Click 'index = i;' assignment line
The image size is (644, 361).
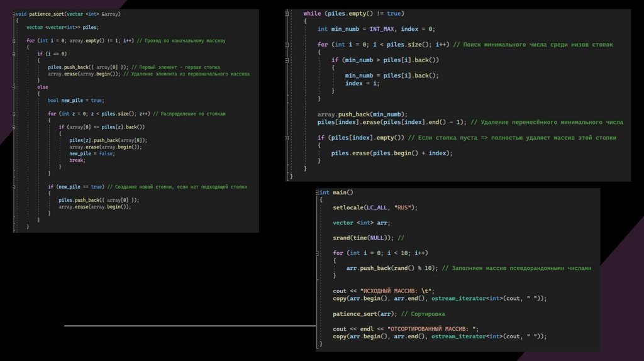pos(363,83)
